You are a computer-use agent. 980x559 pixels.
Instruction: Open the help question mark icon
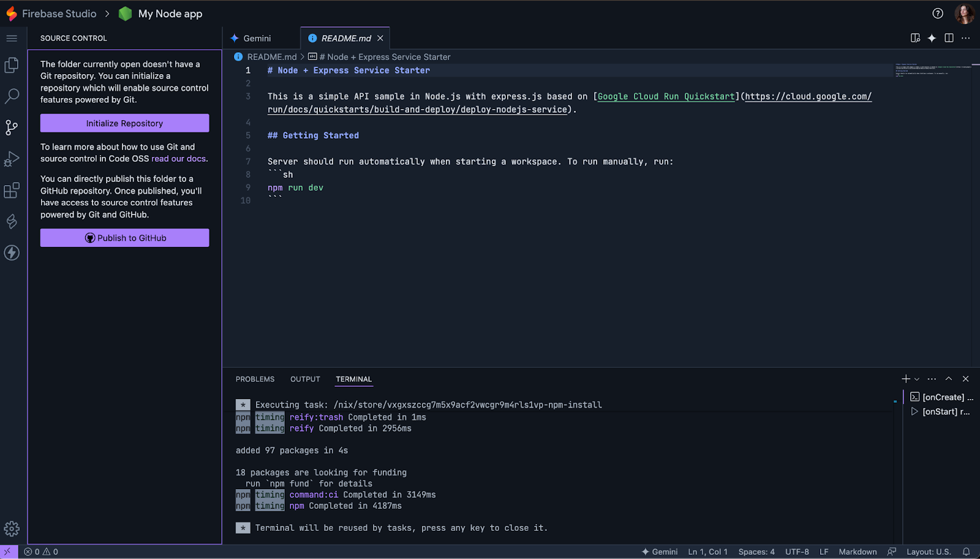[x=938, y=13]
